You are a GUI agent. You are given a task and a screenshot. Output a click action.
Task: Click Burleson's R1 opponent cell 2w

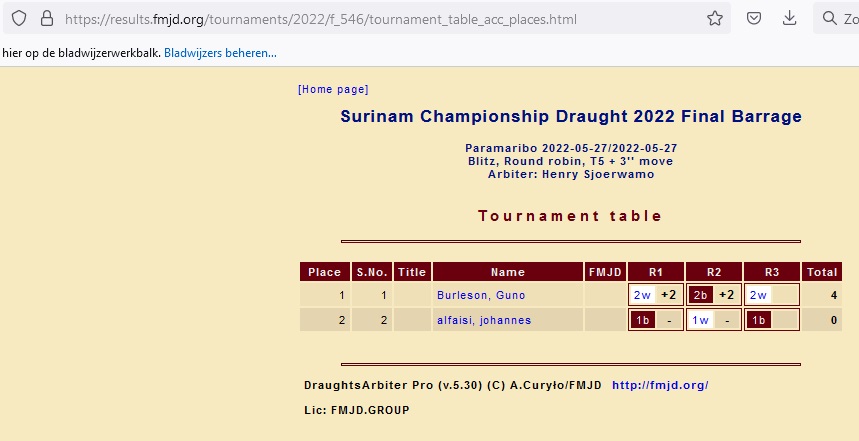[642, 295]
